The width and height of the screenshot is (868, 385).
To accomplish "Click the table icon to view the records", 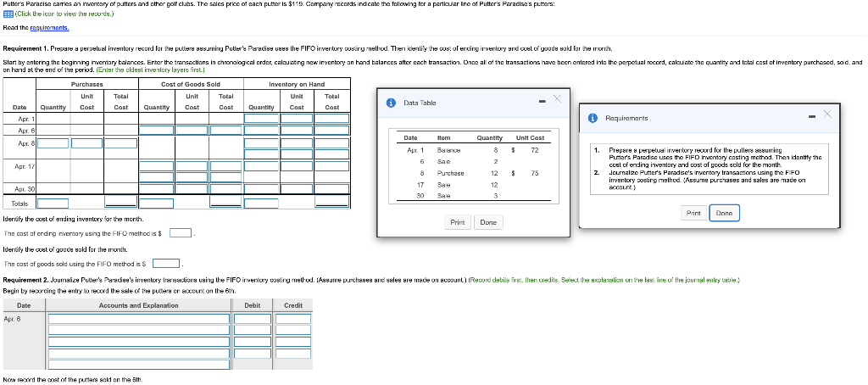I will 7,14.
